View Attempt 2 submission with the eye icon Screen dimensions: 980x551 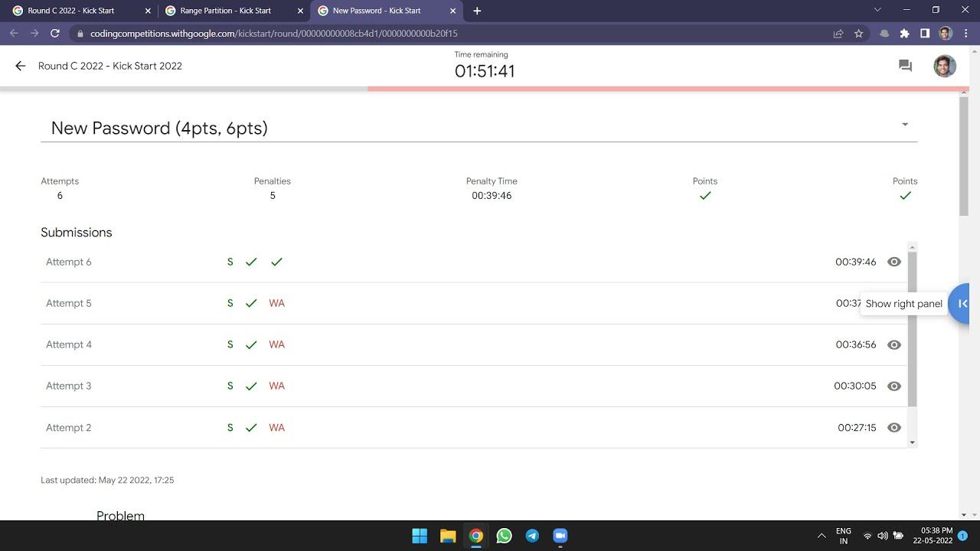893,427
